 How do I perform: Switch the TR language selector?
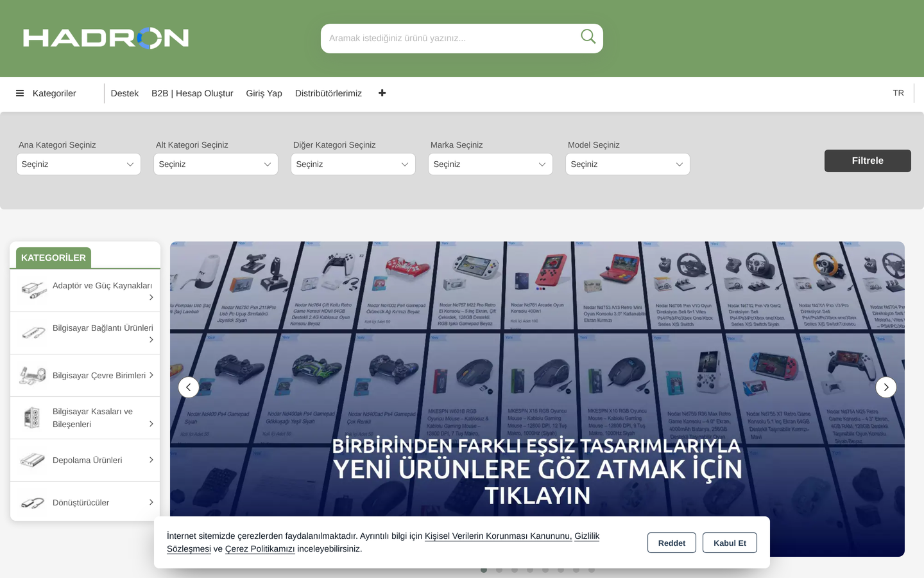(898, 93)
